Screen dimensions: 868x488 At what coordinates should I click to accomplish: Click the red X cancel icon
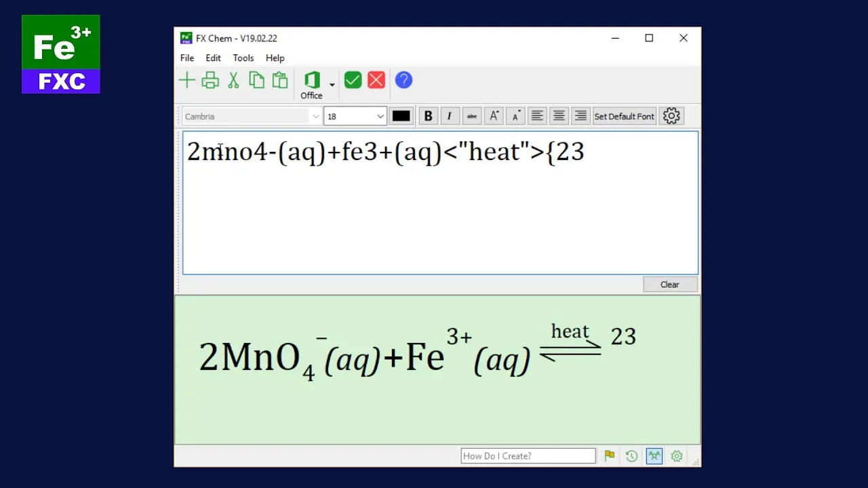click(376, 81)
